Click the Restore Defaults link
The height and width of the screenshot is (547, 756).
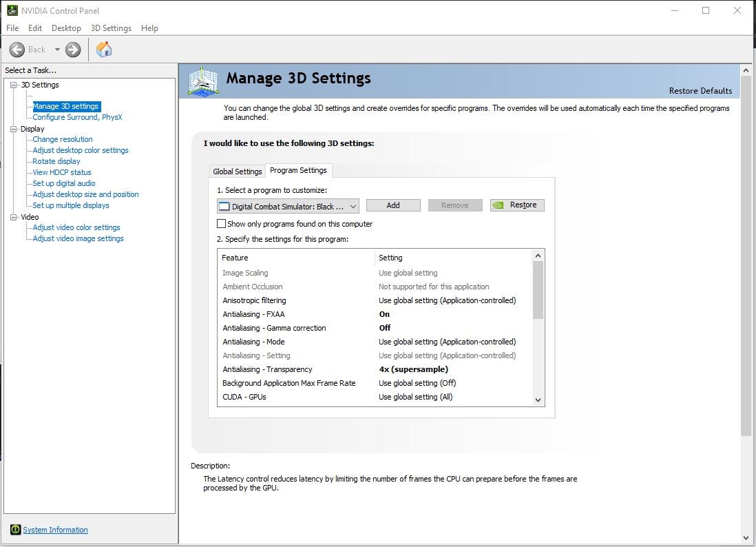coord(700,91)
